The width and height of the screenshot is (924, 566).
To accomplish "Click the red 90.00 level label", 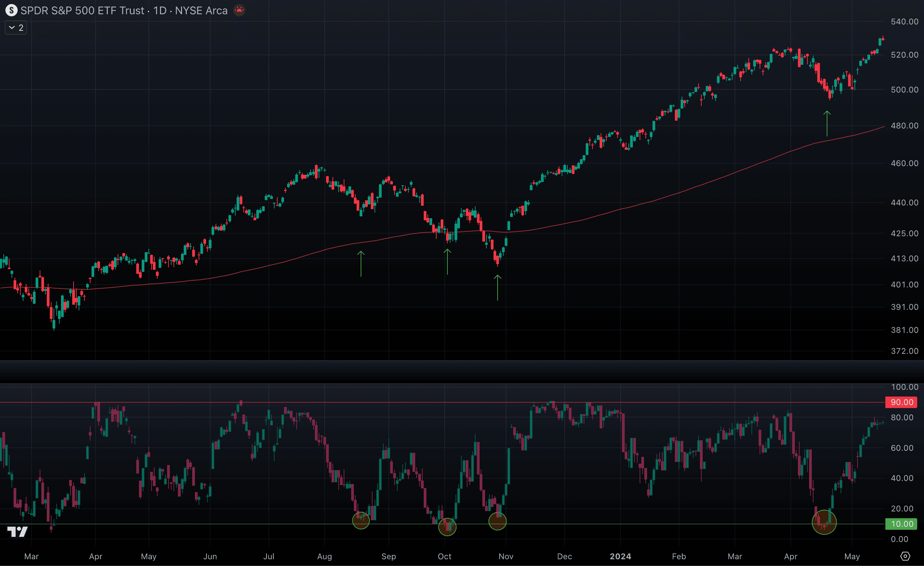I will click(x=901, y=402).
